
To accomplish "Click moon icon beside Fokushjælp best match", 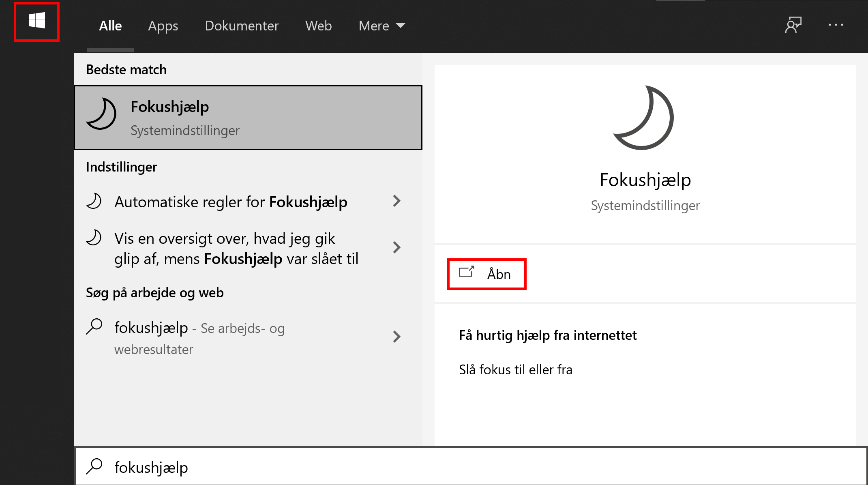I will (101, 114).
